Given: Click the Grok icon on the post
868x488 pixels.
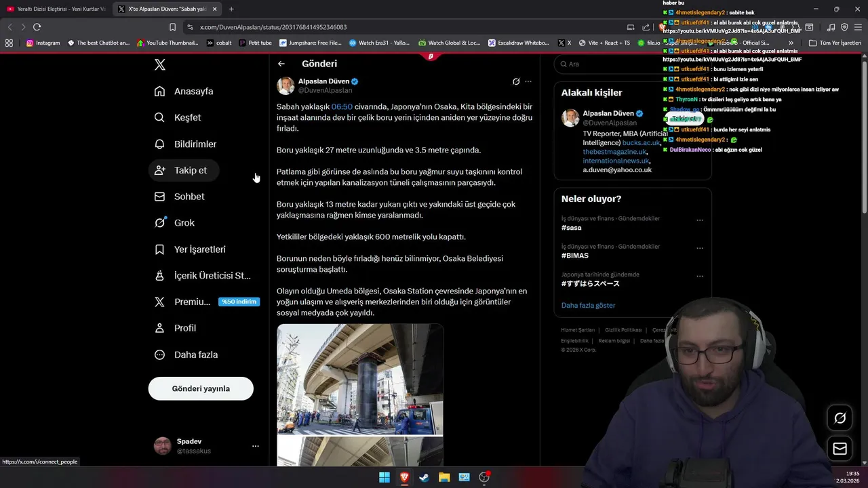Looking at the screenshot, I should click(516, 81).
